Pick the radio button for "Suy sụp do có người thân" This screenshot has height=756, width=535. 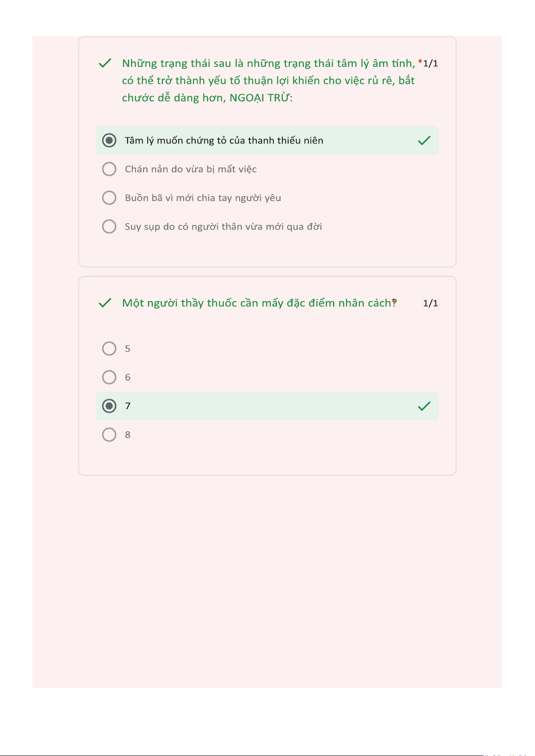[109, 227]
